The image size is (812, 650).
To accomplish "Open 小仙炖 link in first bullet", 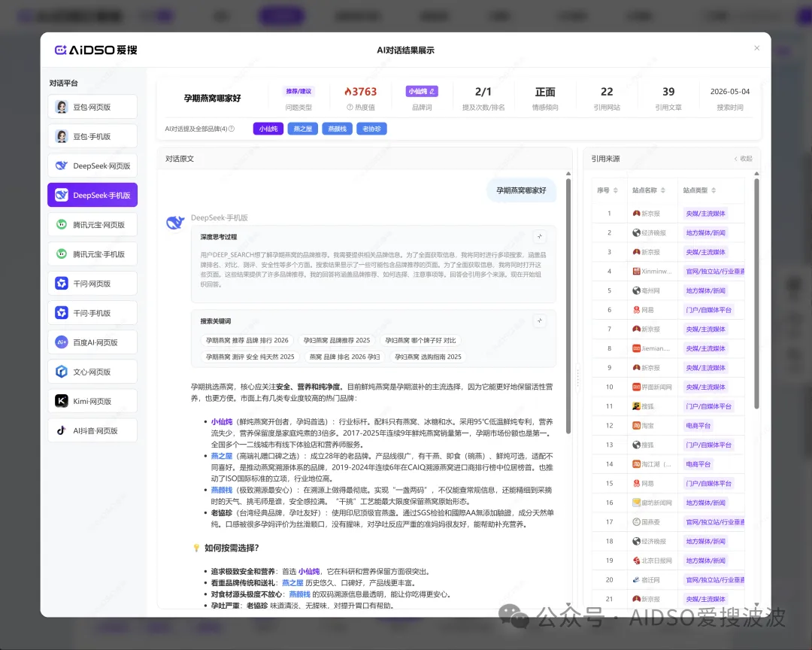I will (222, 422).
